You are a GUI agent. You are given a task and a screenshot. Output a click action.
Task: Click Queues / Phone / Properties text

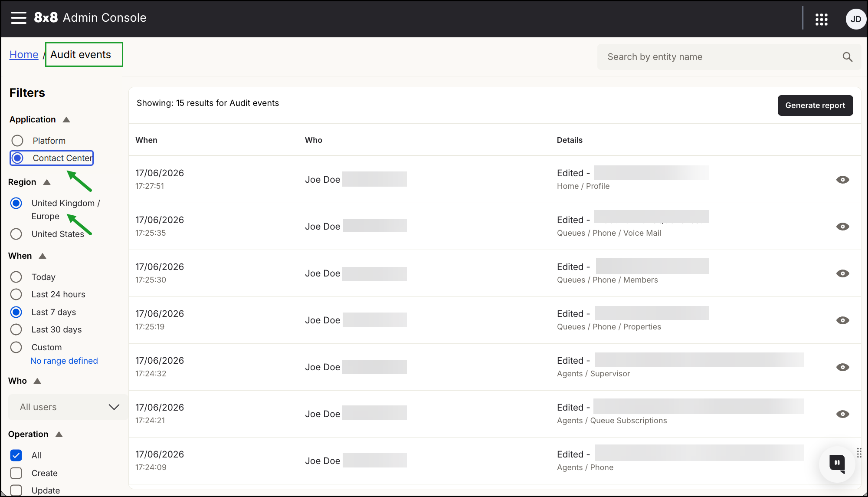(609, 327)
